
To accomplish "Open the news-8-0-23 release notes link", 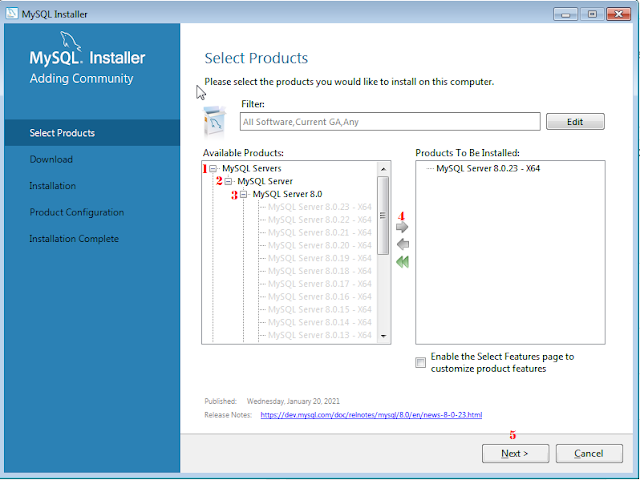I will pos(371,415).
